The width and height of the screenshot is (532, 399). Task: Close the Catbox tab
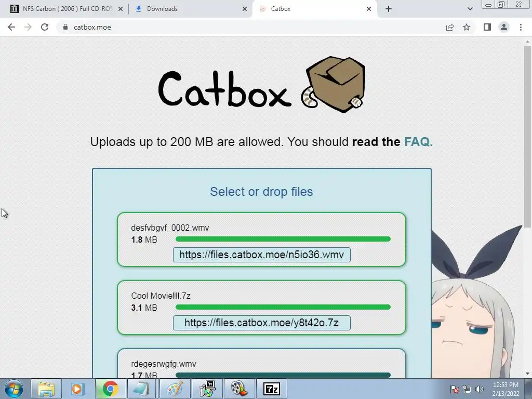pyautogui.click(x=369, y=9)
